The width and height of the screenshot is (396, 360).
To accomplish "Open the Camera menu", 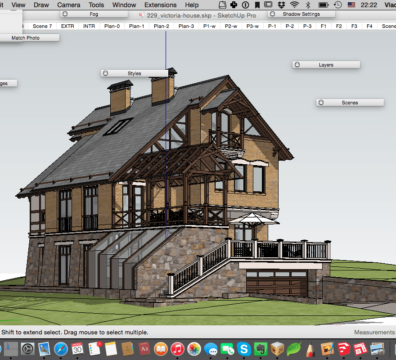I will coord(69,5).
